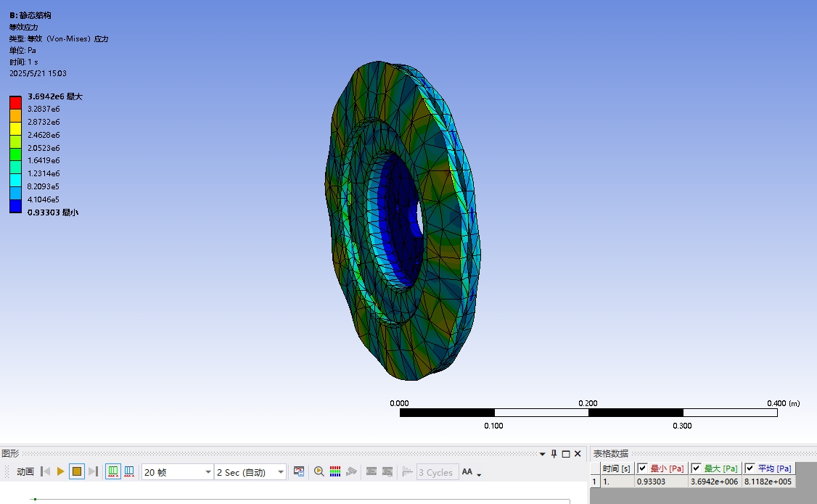817x504 pixels.
Task: Click the 表格数据 panel title
Action: pyautogui.click(x=611, y=453)
